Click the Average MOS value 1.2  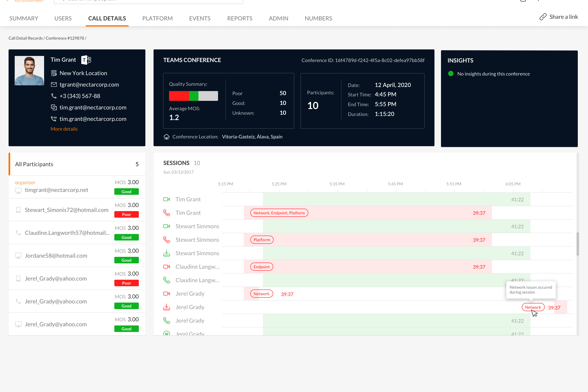pyautogui.click(x=174, y=117)
